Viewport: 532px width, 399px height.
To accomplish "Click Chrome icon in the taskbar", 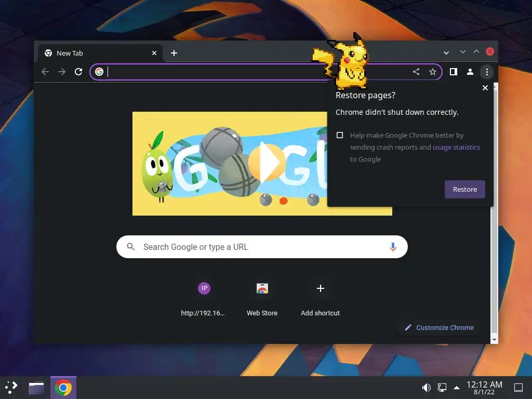I will click(63, 388).
